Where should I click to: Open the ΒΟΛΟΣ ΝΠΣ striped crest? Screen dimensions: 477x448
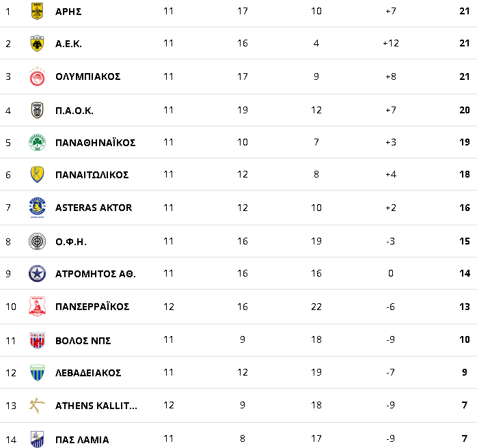click(x=37, y=340)
